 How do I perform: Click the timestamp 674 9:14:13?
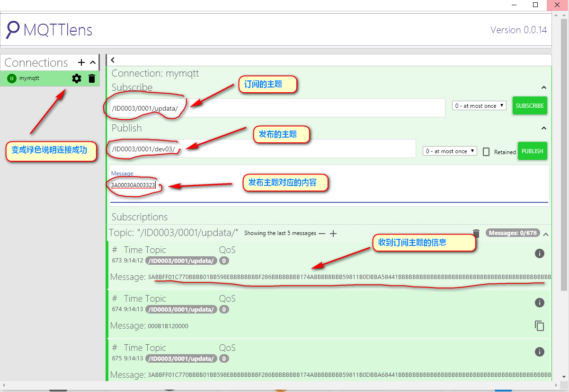point(127,310)
